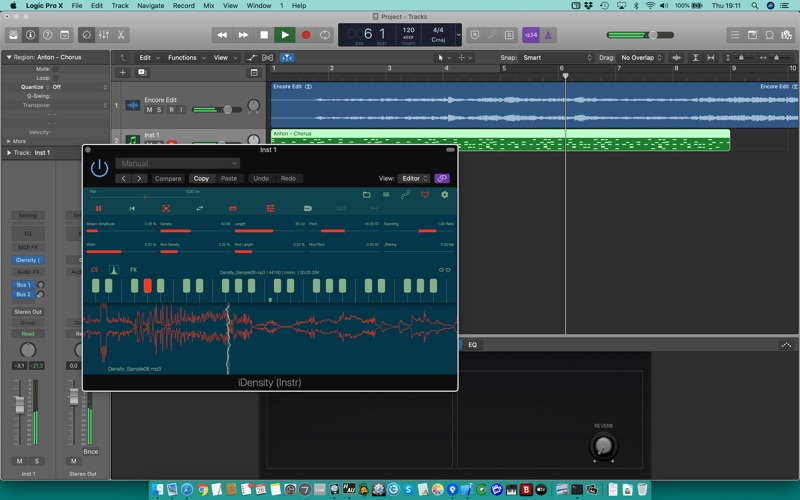Toggle iDensity plug-in power button
Viewport: 800px width, 500px height.
tap(99, 168)
